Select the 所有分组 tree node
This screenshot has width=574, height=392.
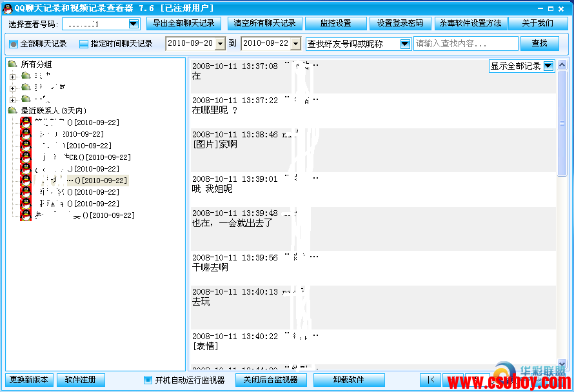(36, 64)
